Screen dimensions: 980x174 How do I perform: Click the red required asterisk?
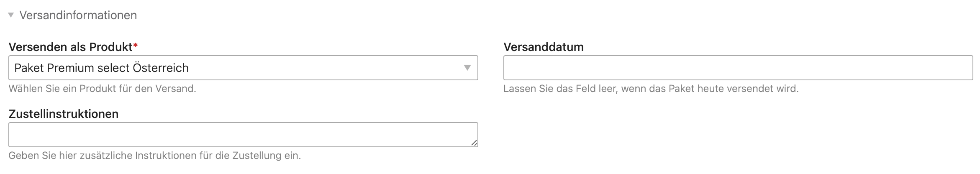(135, 46)
